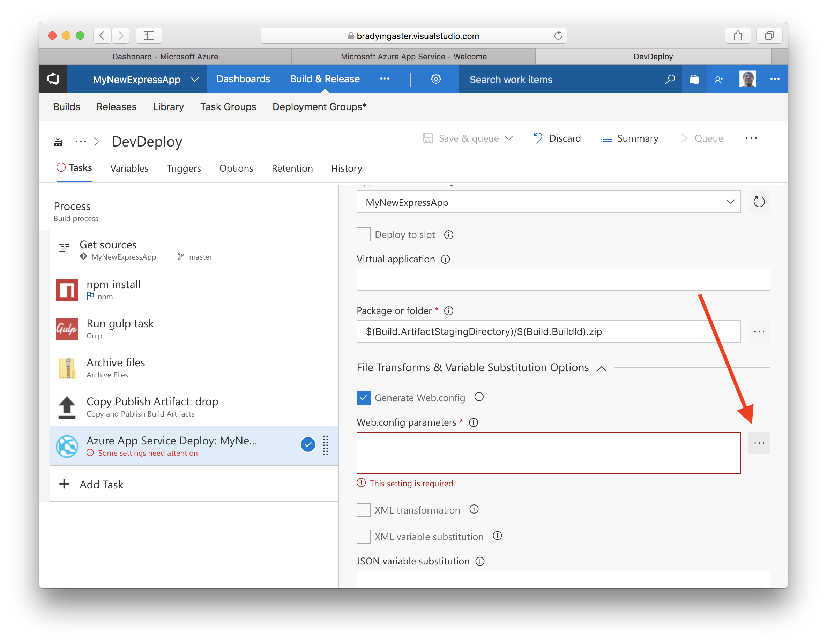Show all tabs in Safari
The height and width of the screenshot is (644, 827).
(x=769, y=36)
